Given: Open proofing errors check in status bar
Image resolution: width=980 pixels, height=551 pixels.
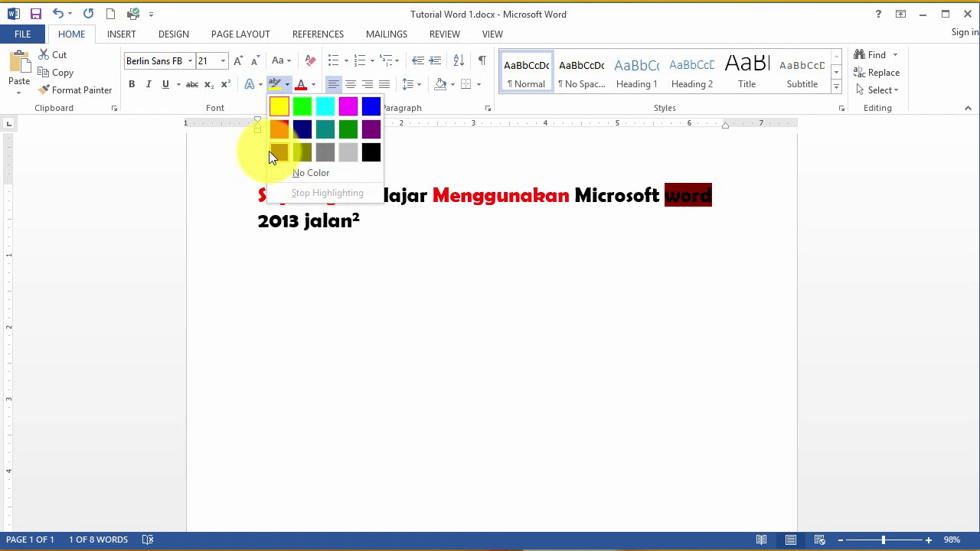Looking at the screenshot, I should 148,540.
